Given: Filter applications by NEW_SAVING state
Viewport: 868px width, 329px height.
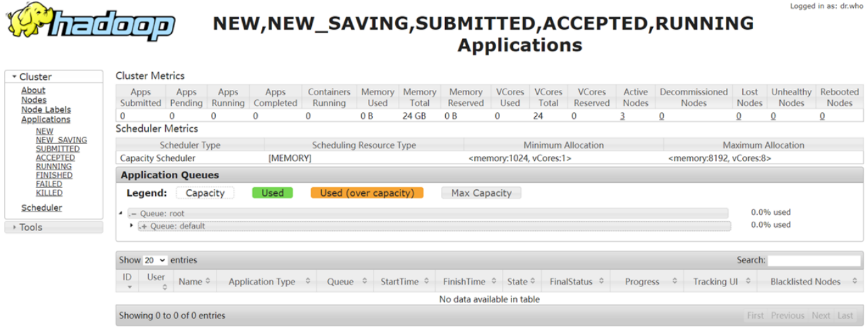Looking at the screenshot, I should click(61, 141).
